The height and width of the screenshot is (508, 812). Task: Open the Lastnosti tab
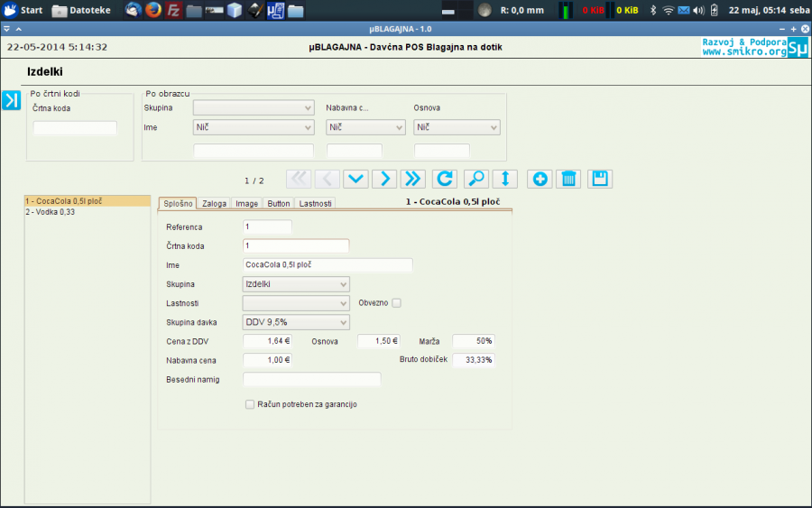(x=316, y=204)
